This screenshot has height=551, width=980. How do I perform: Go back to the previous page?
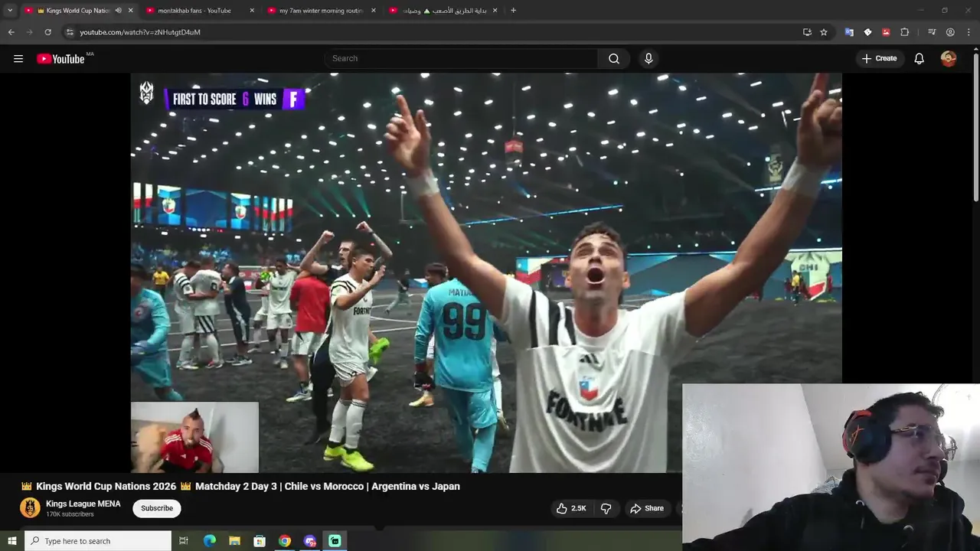point(11,32)
